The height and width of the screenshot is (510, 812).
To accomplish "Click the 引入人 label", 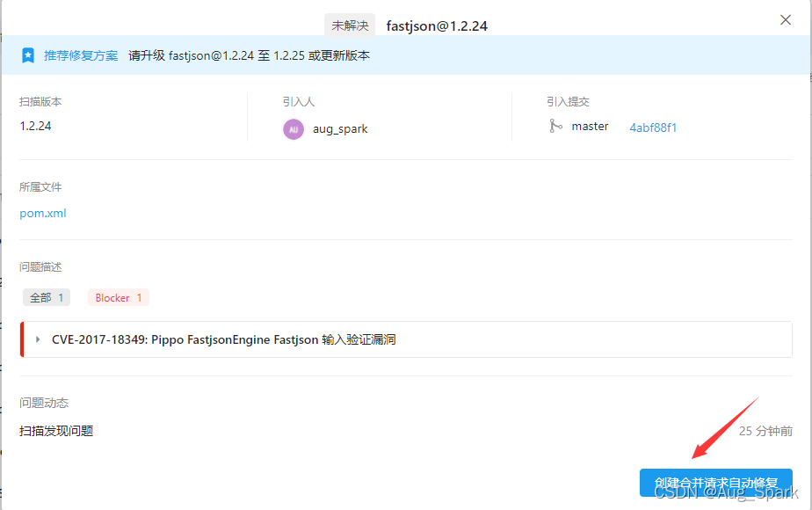I will click(x=298, y=102).
